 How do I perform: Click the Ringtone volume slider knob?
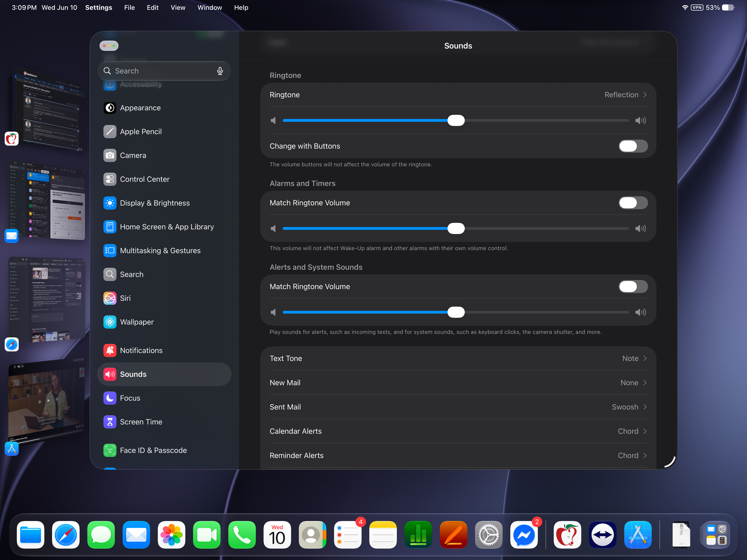click(456, 120)
